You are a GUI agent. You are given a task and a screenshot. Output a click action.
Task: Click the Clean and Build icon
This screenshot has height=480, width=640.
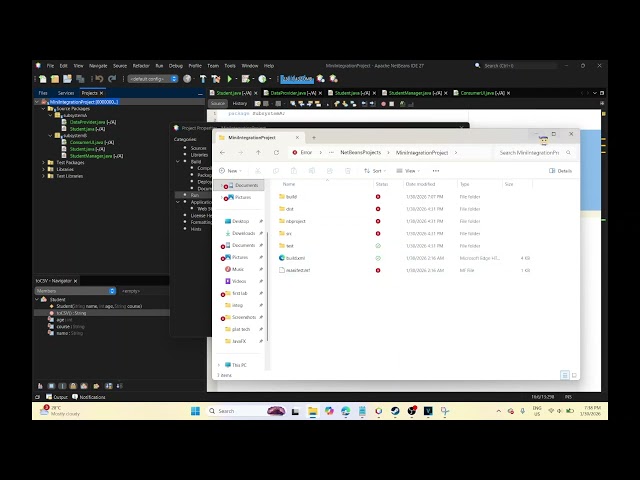[x=216, y=79]
